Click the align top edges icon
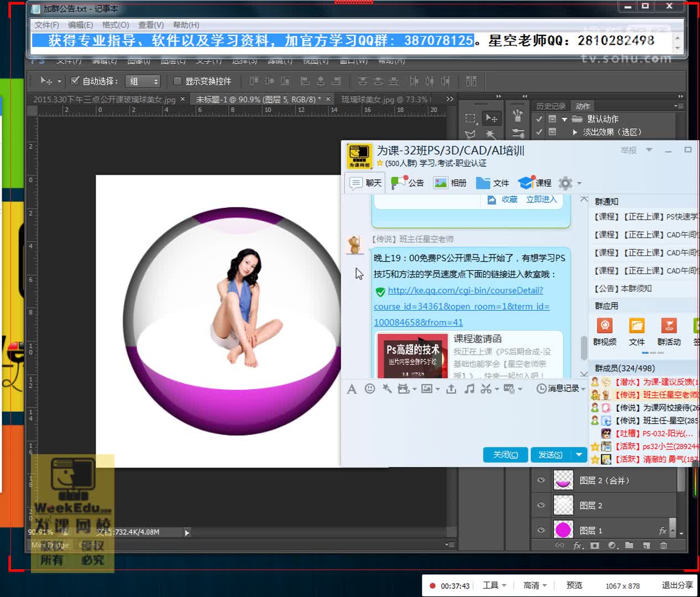700x597 pixels. pyautogui.click(x=254, y=81)
